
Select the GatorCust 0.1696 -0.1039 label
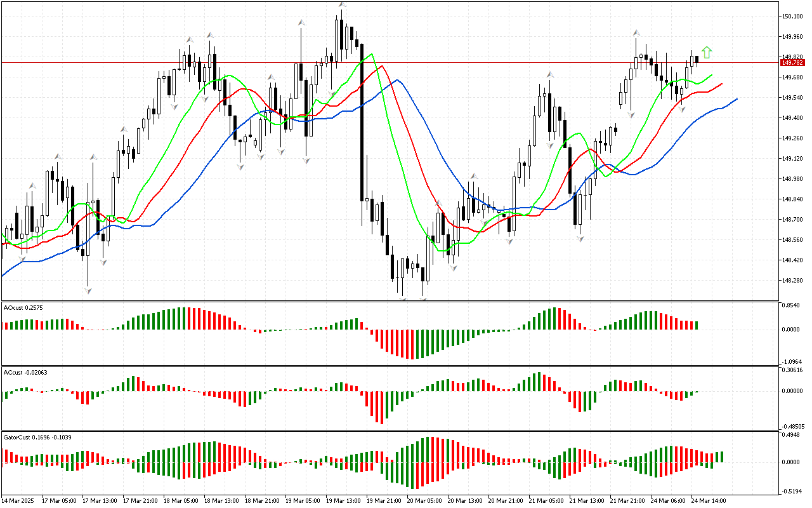(37, 438)
